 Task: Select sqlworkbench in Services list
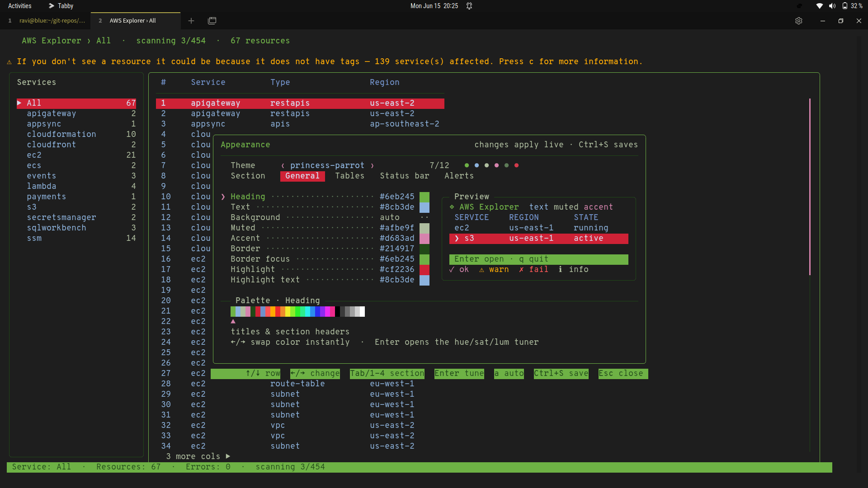click(76, 228)
